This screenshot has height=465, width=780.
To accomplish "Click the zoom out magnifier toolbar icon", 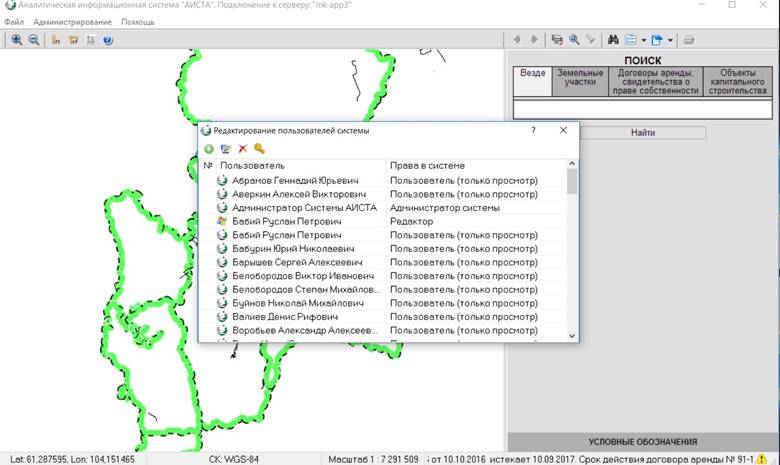I will tap(34, 40).
